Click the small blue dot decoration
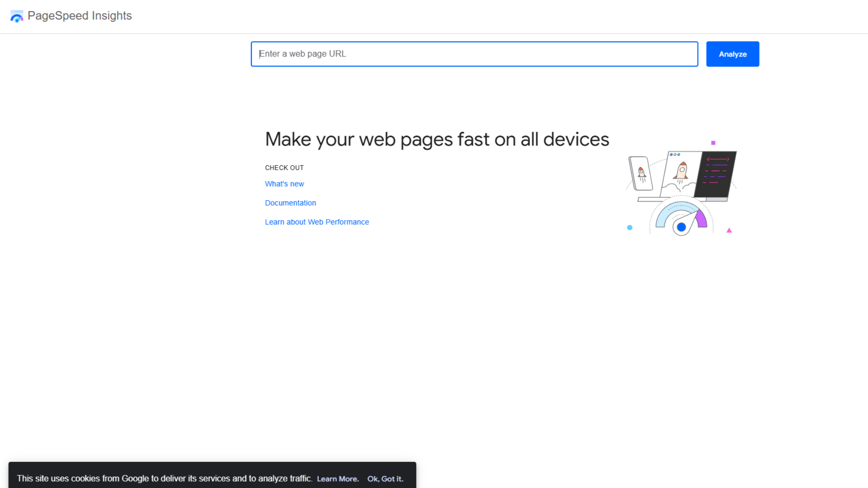Viewport: 868px width, 488px height. (x=630, y=228)
